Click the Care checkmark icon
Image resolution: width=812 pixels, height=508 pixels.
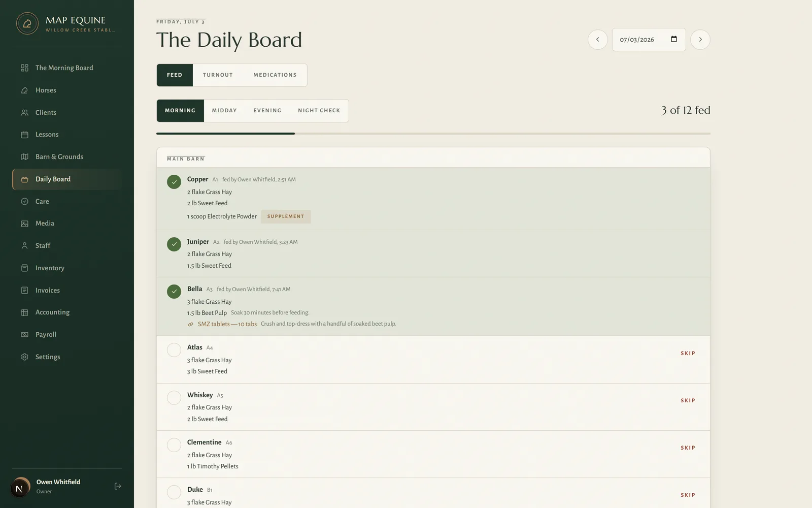[24, 201]
